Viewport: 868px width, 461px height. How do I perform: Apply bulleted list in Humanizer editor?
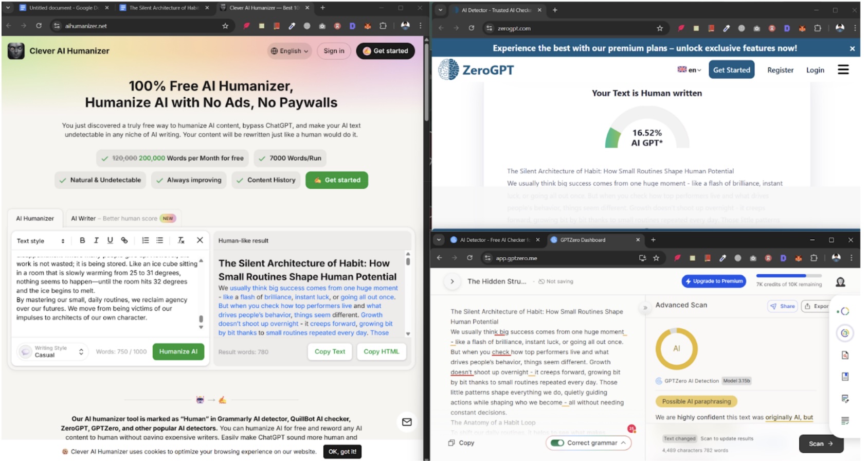click(x=160, y=240)
